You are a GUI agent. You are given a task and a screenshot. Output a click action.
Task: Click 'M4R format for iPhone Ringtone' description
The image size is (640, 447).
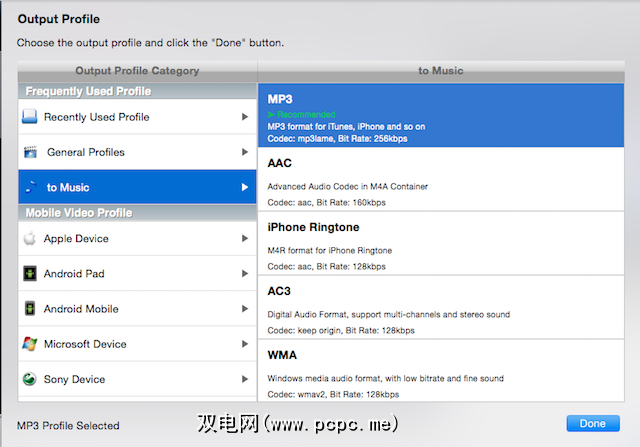coord(329,251)
